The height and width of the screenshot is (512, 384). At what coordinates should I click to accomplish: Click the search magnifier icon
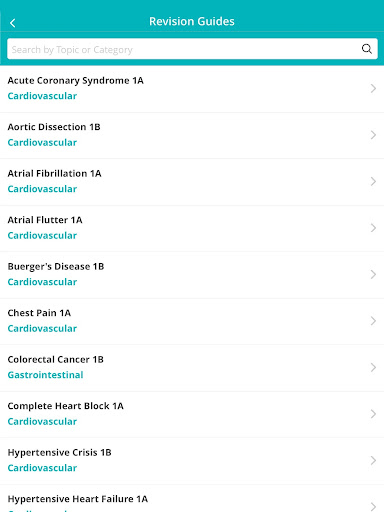pyautogui.click(x=367, y=49)
